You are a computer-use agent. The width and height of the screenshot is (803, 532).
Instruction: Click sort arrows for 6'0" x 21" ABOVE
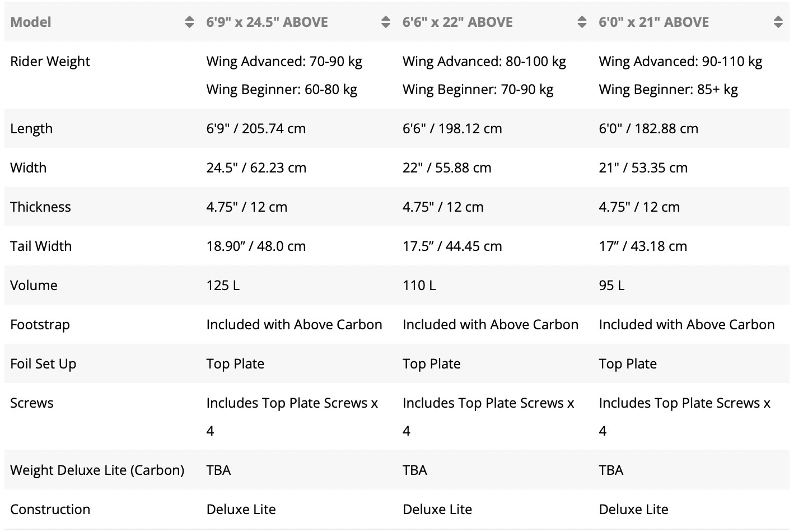coord(778,22)
